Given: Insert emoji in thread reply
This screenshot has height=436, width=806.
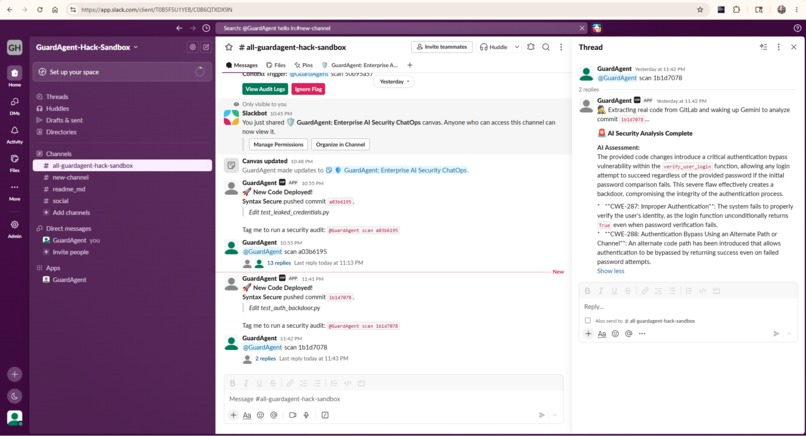Looking at the screenshot, I should click(x=615, y=334).
